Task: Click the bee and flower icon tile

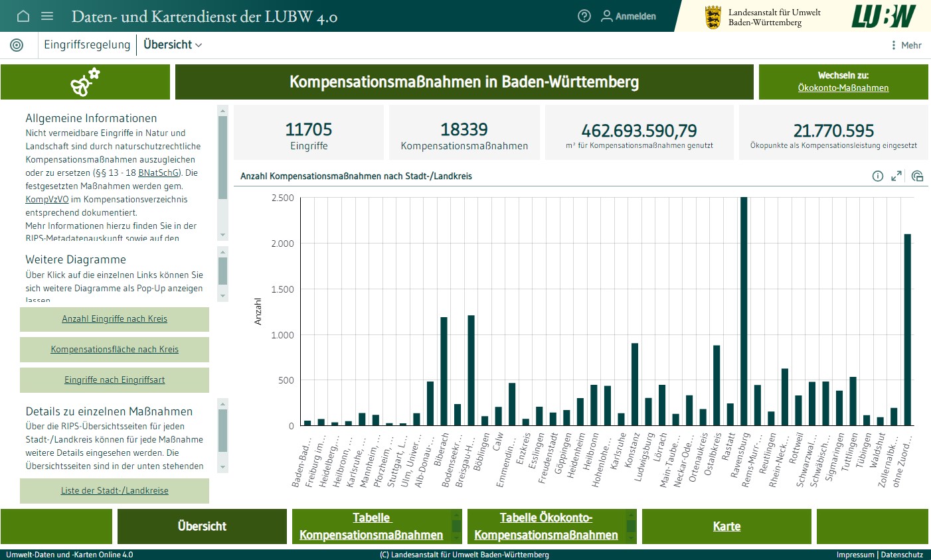Action: click(85, 82)
